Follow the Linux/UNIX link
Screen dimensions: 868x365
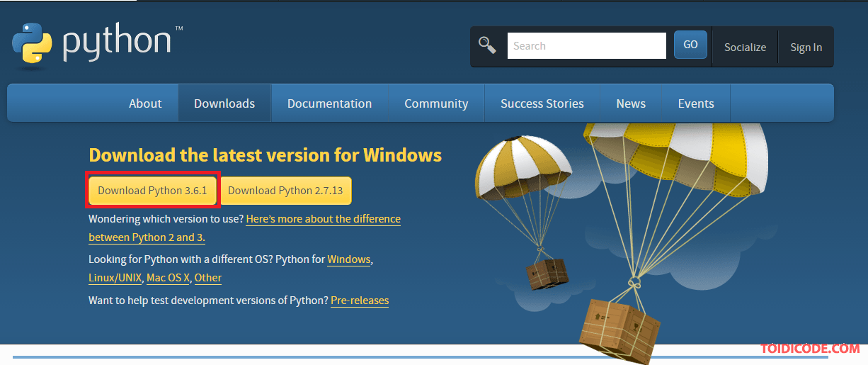tap(115, 278)
